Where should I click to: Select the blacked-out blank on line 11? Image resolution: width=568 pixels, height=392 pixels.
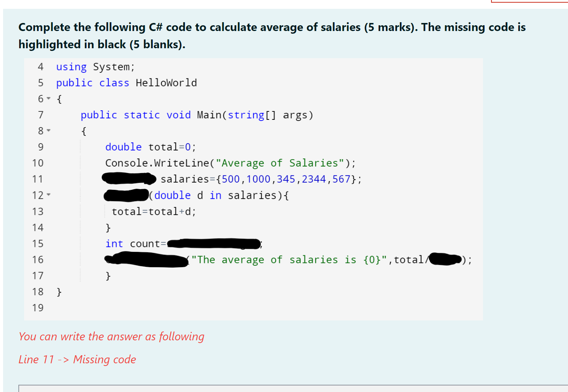128,178
